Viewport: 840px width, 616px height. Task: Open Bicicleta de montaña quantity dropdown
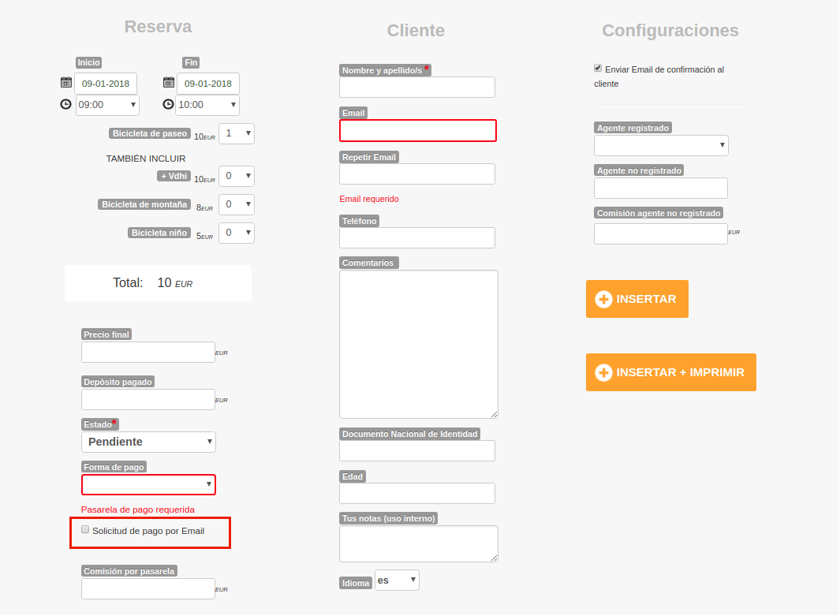pyautogui.click(x=237, y=204)
